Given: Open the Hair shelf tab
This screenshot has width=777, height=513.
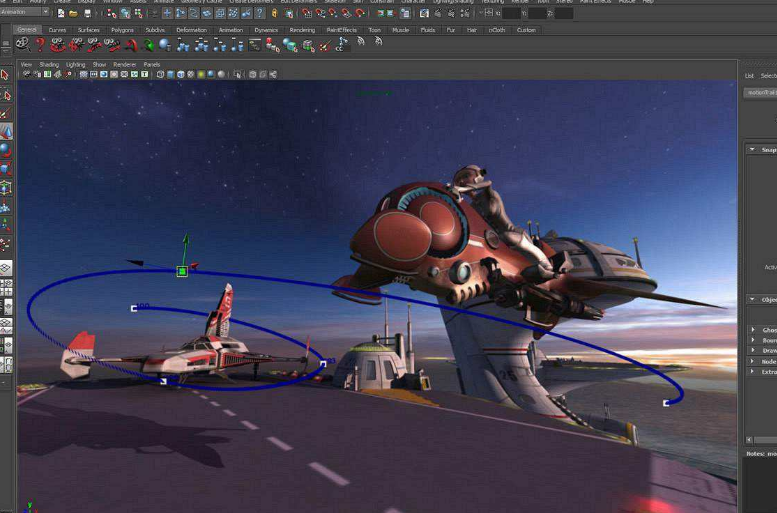Looking at the screenshot, I should (x=472, y=30).
